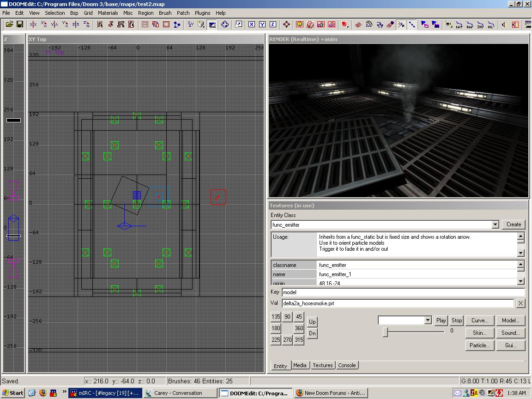This screenshot has width=532, height=399.
Task: Toggle the pressed dotted-arrow selection button
Action: point(401,24)
